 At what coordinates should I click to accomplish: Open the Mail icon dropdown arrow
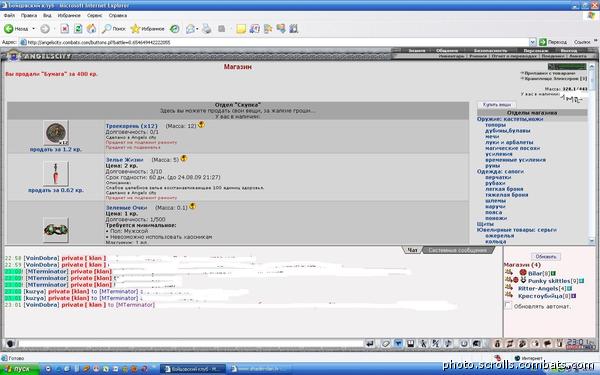pos(197,29)
